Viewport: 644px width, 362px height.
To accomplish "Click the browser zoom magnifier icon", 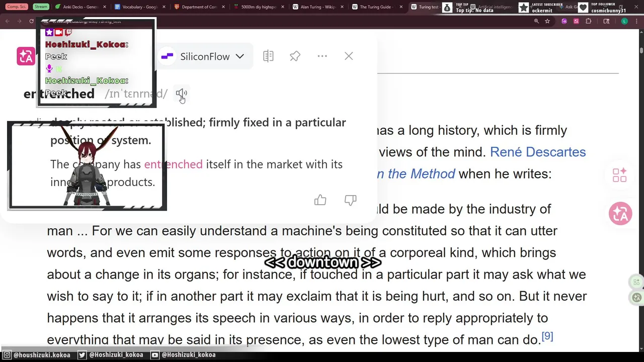I will click(536, 21).
